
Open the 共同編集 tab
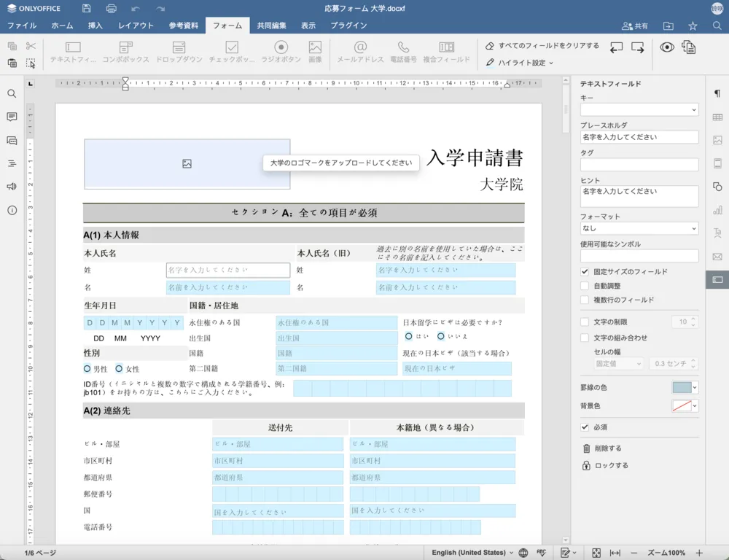pyautogui.click(x=272, y=26)
